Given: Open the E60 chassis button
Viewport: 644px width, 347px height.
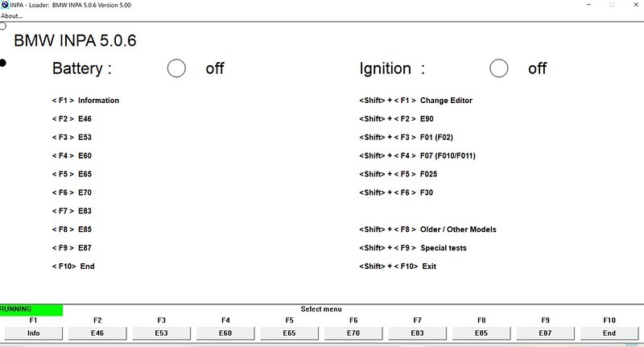Looking at the screenshot, I should coord(225,333).
